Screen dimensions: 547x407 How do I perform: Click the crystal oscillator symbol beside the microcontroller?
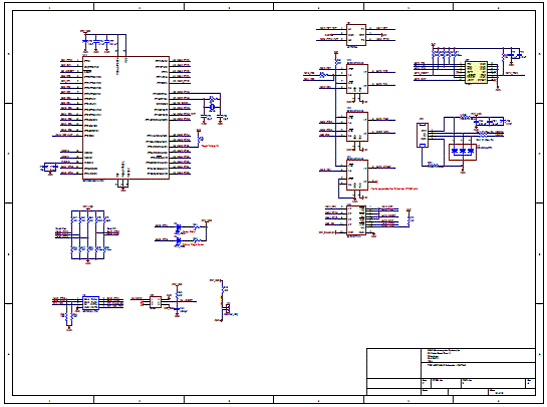coord(212,107)
